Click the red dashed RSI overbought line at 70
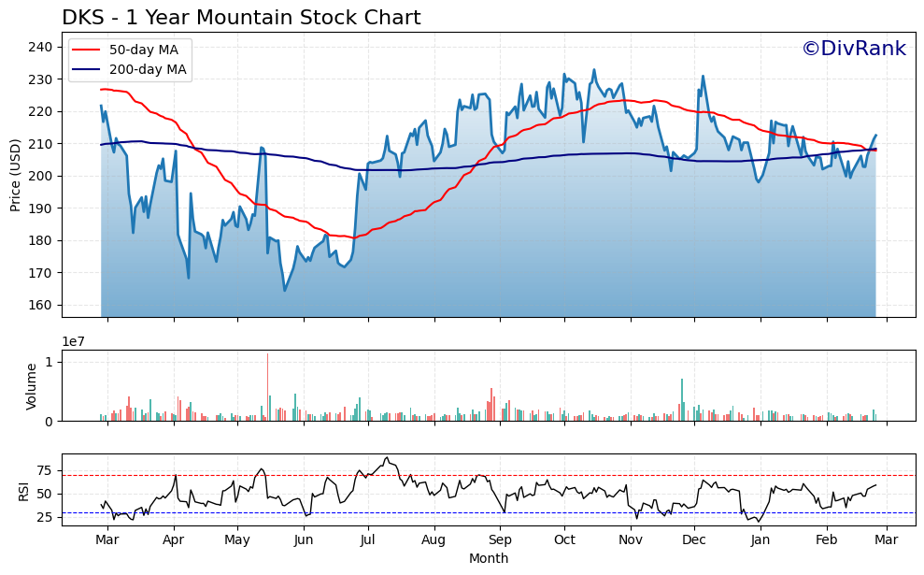 [467, 473]
